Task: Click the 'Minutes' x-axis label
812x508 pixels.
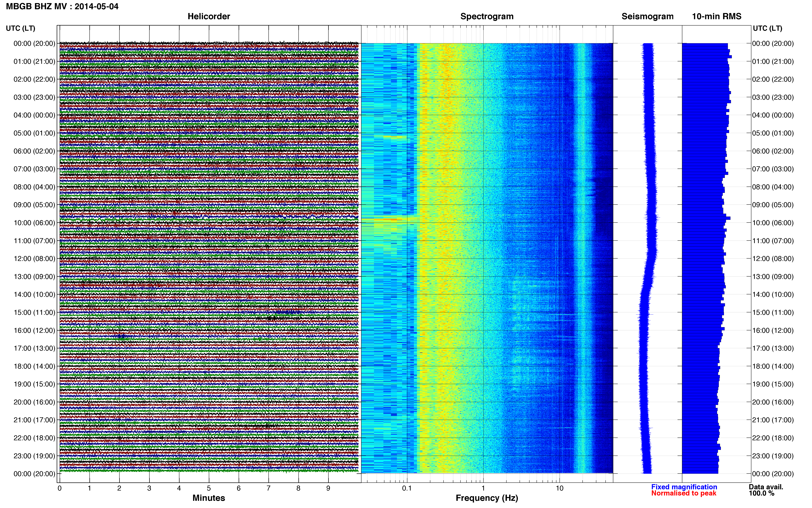Action: (209, 498)
